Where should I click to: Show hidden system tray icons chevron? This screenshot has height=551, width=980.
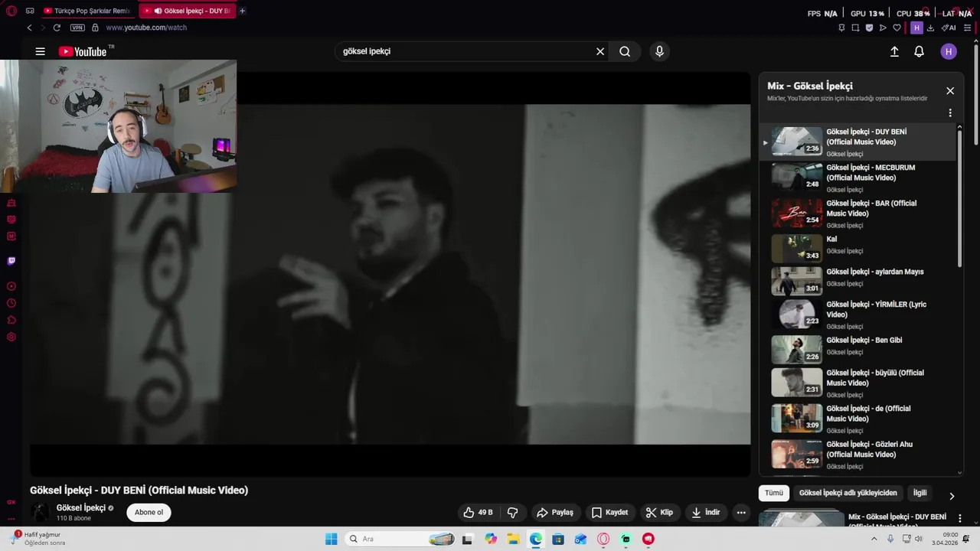pyautogui.click(x=874, y=539)
